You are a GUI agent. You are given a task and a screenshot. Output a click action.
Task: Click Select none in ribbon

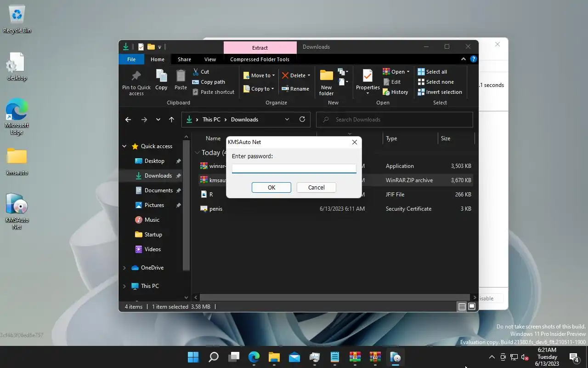pos(435,82)
